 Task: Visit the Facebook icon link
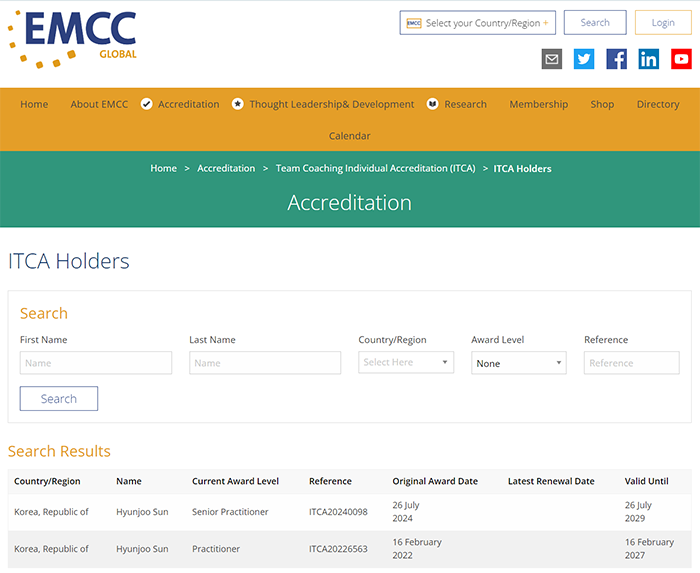click(617, 59)
